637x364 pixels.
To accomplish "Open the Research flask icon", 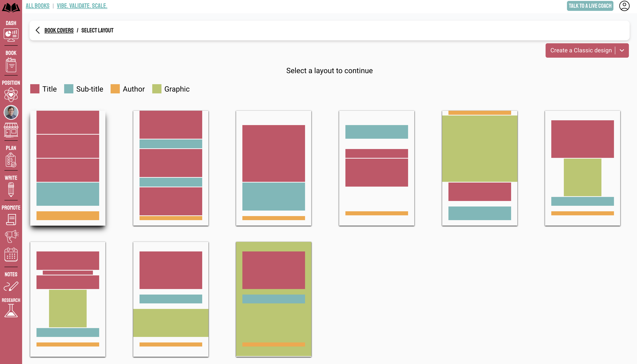I will point(11,311).
